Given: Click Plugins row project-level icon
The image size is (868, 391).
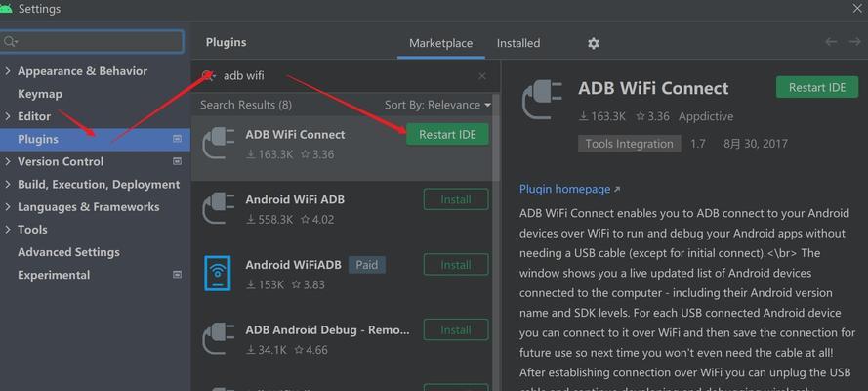Looking at the screenshot, I should pos(177,139).
